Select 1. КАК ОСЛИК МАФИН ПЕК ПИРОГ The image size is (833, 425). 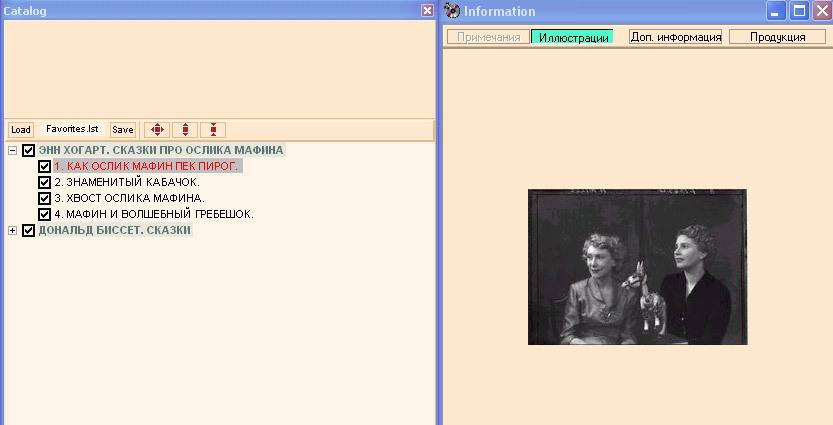[x=146, y=166]
